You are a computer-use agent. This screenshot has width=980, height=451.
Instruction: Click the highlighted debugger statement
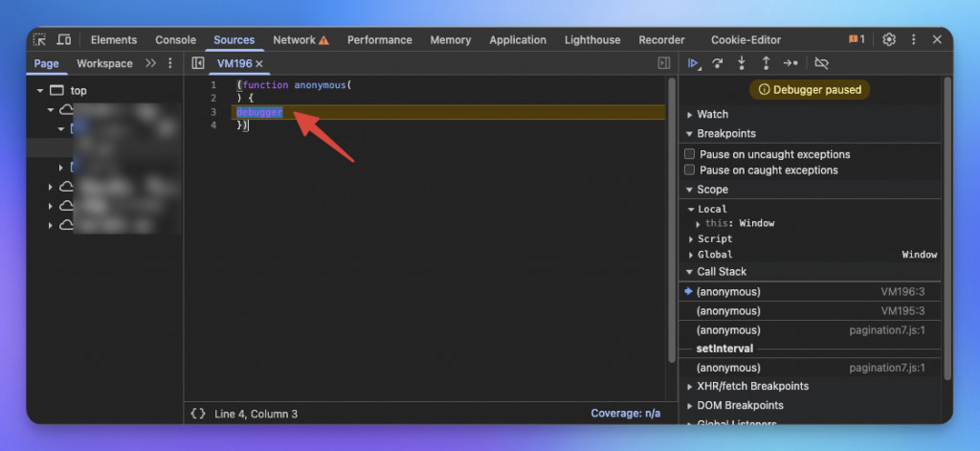259,112
